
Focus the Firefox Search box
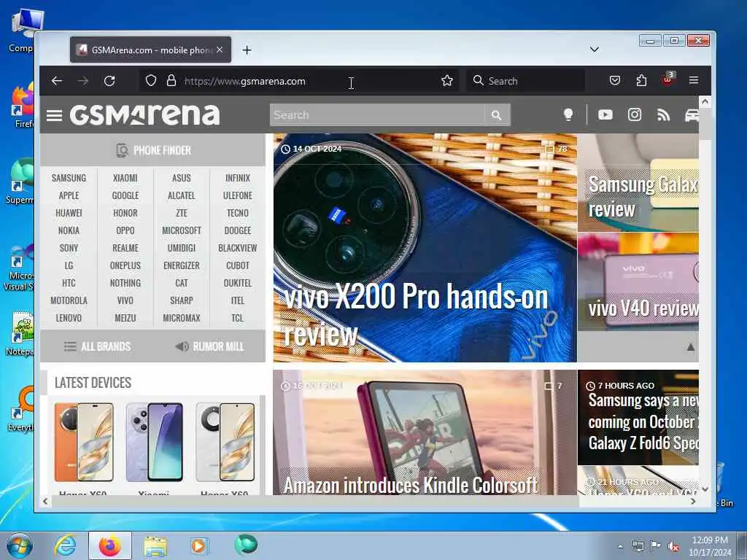[526, 81]
